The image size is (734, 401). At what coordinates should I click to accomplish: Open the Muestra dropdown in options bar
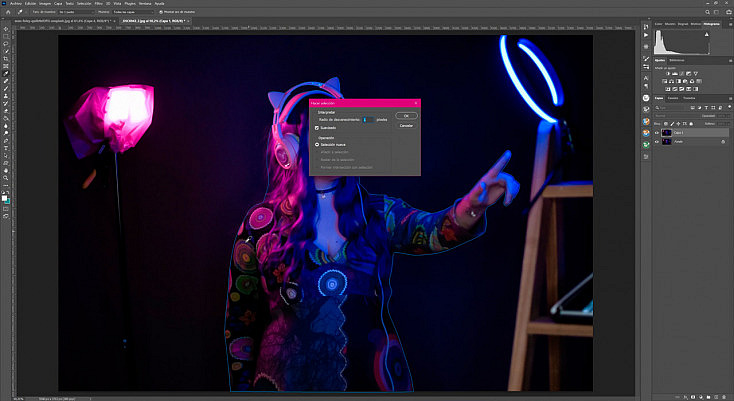tap(133, 12)
